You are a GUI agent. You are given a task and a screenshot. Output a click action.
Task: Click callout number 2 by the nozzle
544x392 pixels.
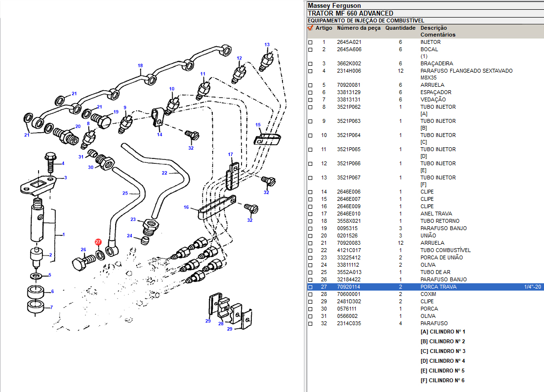point(50,255)
